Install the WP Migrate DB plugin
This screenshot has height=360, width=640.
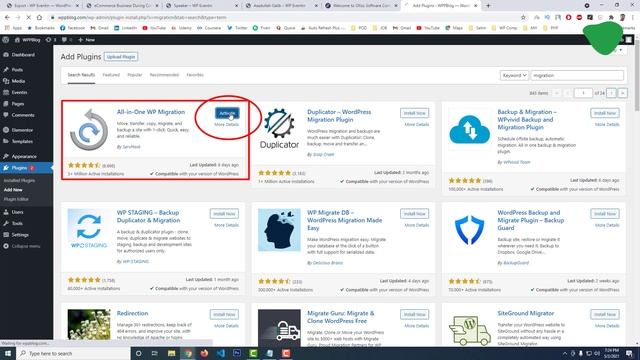pos(414,213)
